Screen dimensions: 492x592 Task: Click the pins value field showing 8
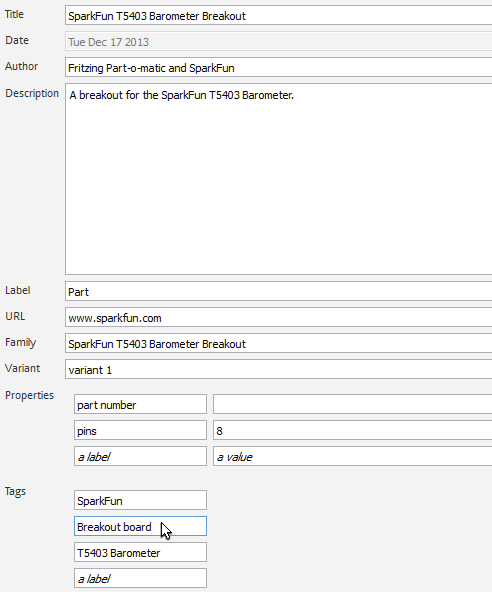point(353,430)
